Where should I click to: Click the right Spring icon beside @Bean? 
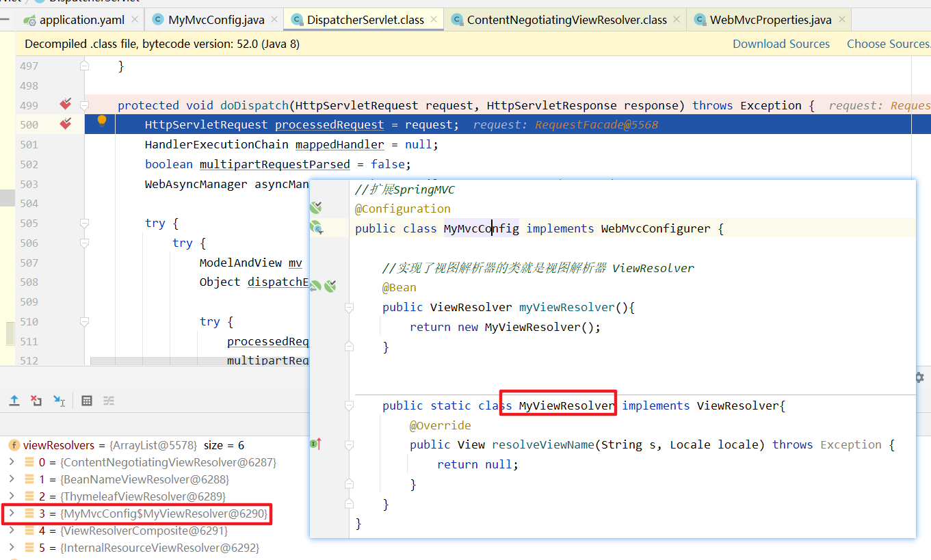(330, 286)
